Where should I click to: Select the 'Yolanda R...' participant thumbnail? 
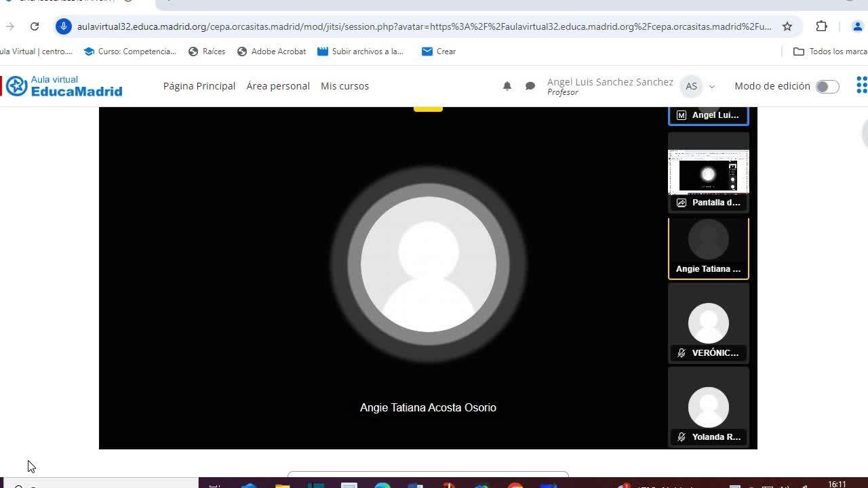point(709,407)
